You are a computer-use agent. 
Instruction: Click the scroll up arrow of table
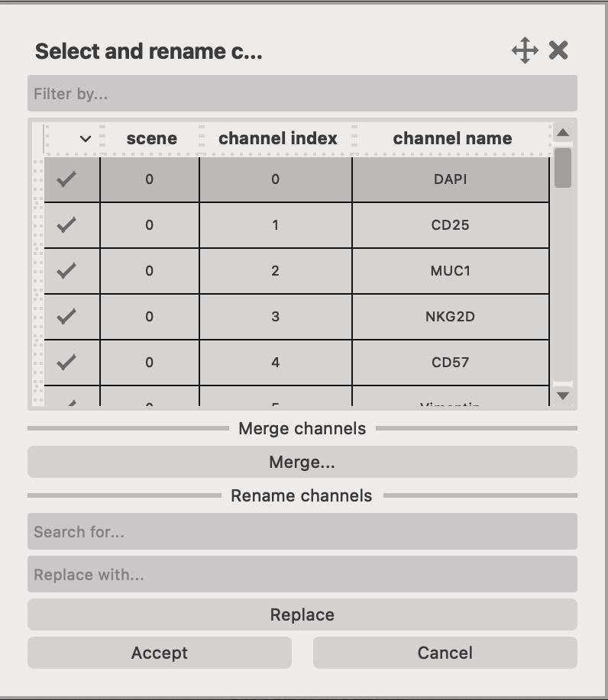(x=563, y=133)
